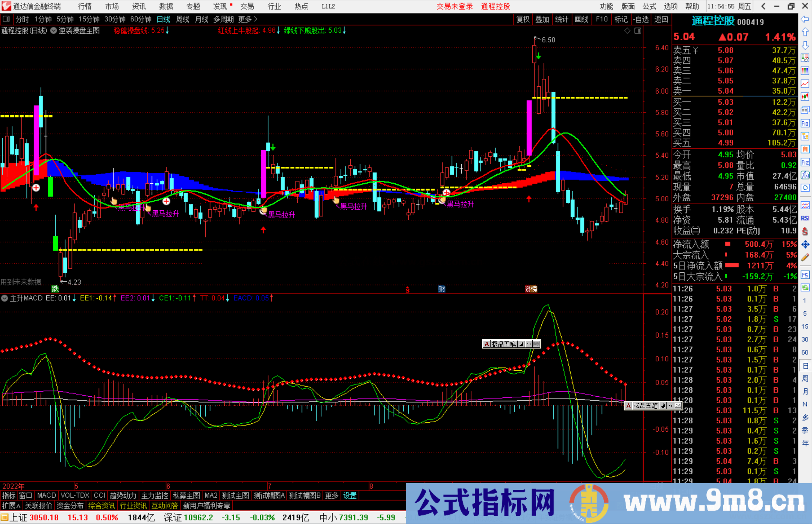Switch to the MACD indicator tab

[x=46, y=495]
